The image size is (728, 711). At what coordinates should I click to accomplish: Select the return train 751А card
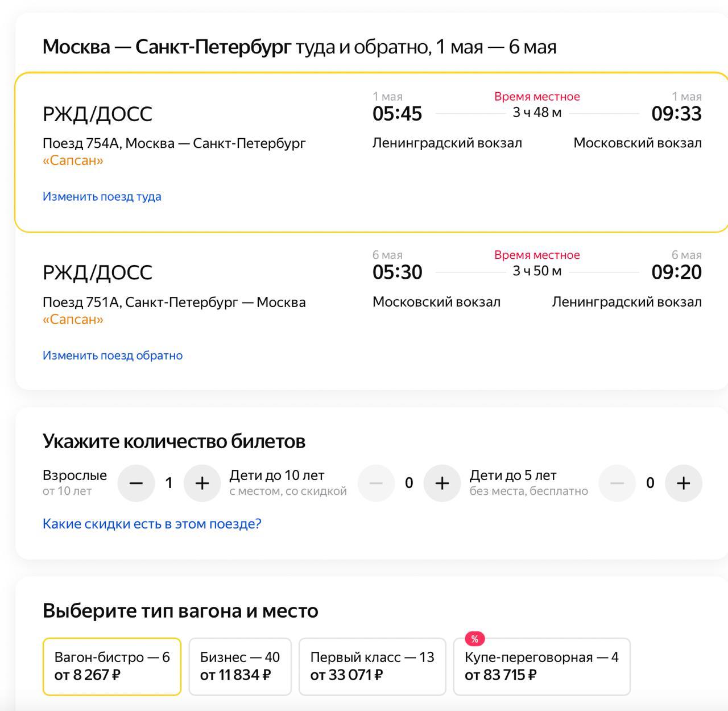(x=372, y=311)
